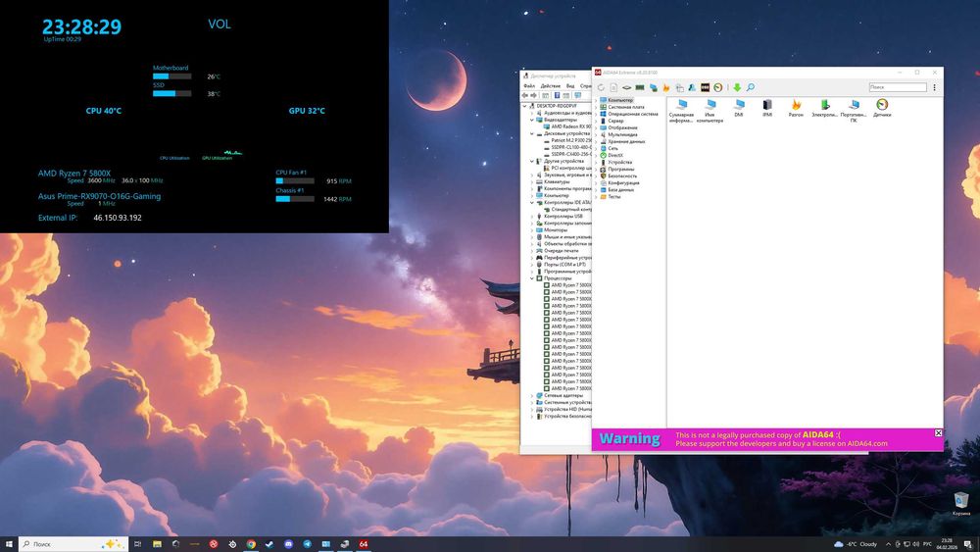Open the three-dot menu in AIDA64
Viewport: 980px width, 552px height.
(934, 87)
